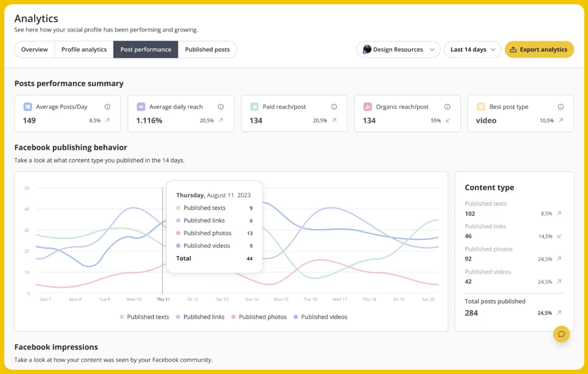Image resolution: width=588 pixels, height=374 pixels.
Task: Open the yellow chat support bubble
Action: (x=561, y=334)
